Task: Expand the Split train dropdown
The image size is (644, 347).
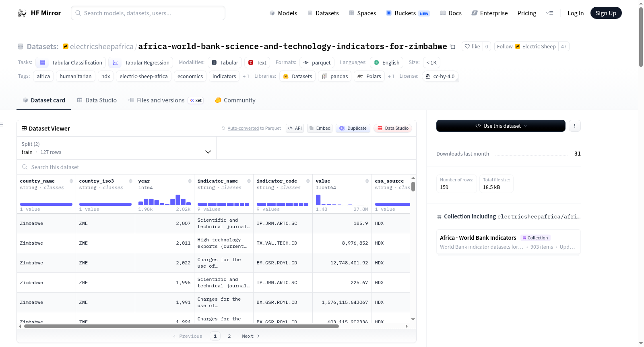Action: pos(116,148)
